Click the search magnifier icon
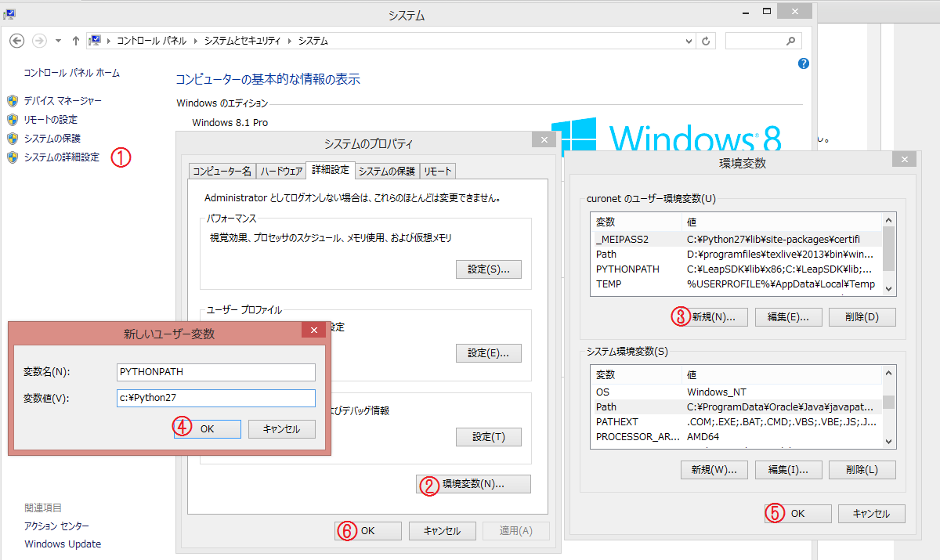The height and width of the screenshot is (560, 940). (791, 41)
